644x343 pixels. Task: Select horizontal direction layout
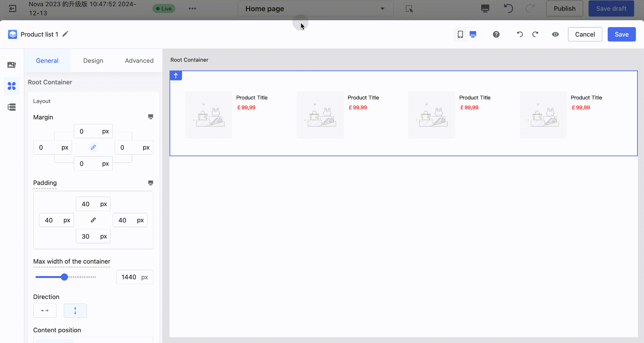pyautogui.click(x=45, y=311)
